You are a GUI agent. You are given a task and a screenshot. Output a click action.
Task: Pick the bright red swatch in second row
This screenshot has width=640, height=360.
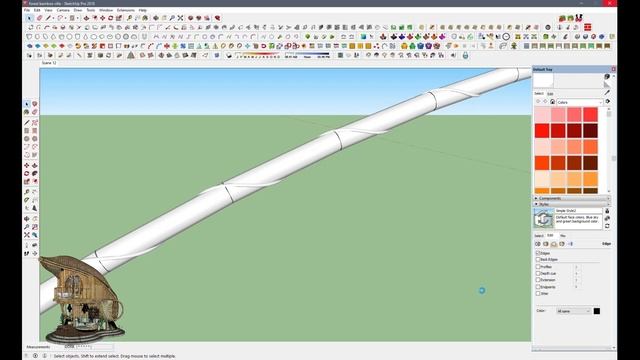(x=542, y=131)
